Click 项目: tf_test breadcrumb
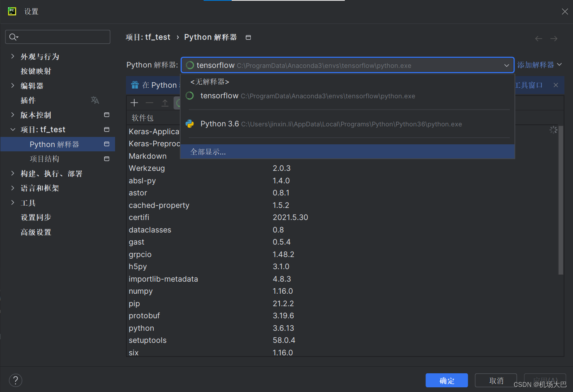Viewport: 573px width, 392px height. [x=148, y=37]
